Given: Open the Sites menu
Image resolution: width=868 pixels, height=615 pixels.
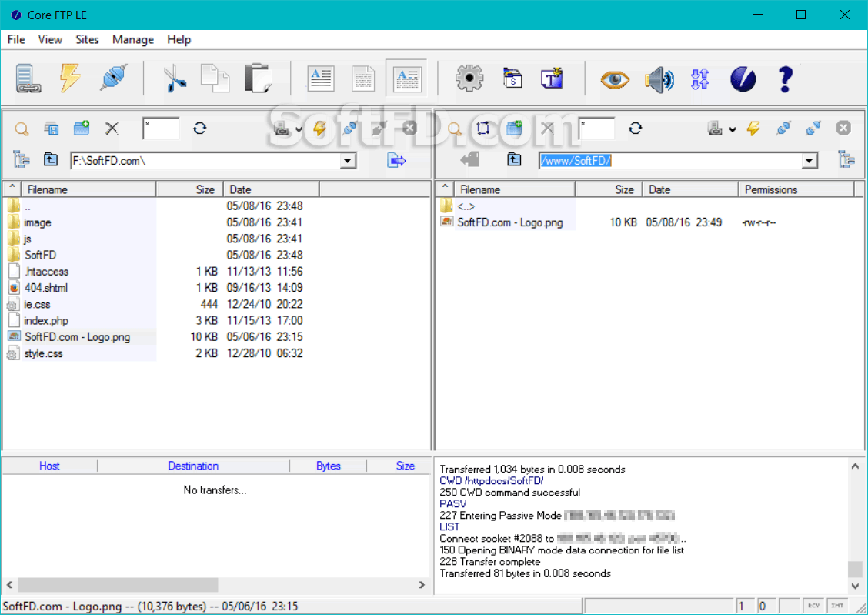Looking at the screenshot, I should point(87,39).
